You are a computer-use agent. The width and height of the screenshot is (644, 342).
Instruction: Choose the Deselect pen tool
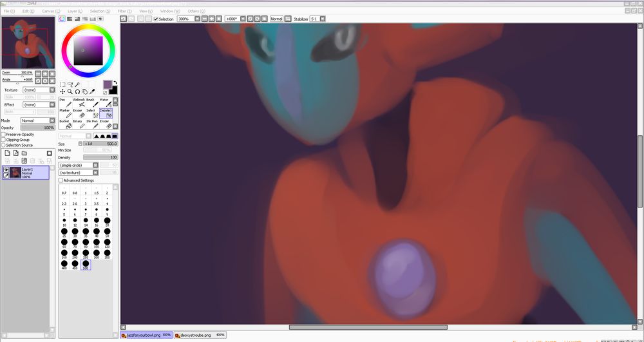(x=106, y=113)
